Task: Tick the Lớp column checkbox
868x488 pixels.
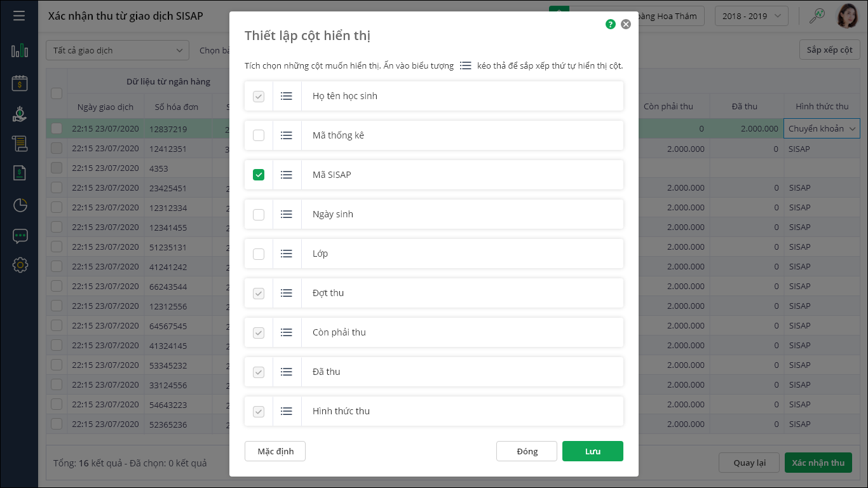Action: pyautogui.click(x=259, y=254)
